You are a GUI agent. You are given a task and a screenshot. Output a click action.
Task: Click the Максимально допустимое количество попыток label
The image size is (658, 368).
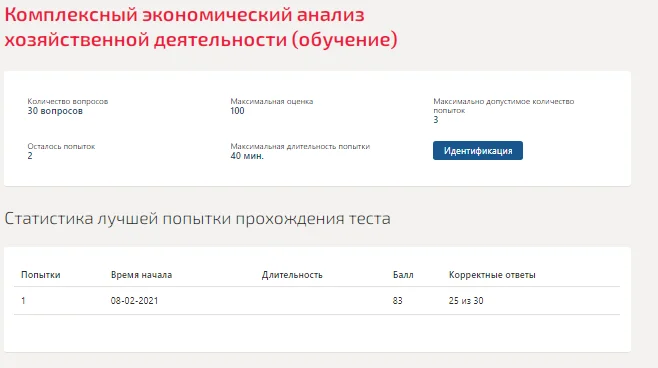click(504, 106)
